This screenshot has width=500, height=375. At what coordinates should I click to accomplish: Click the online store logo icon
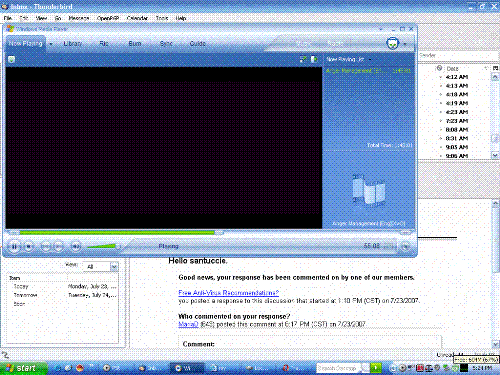click(x=393, y=43)
